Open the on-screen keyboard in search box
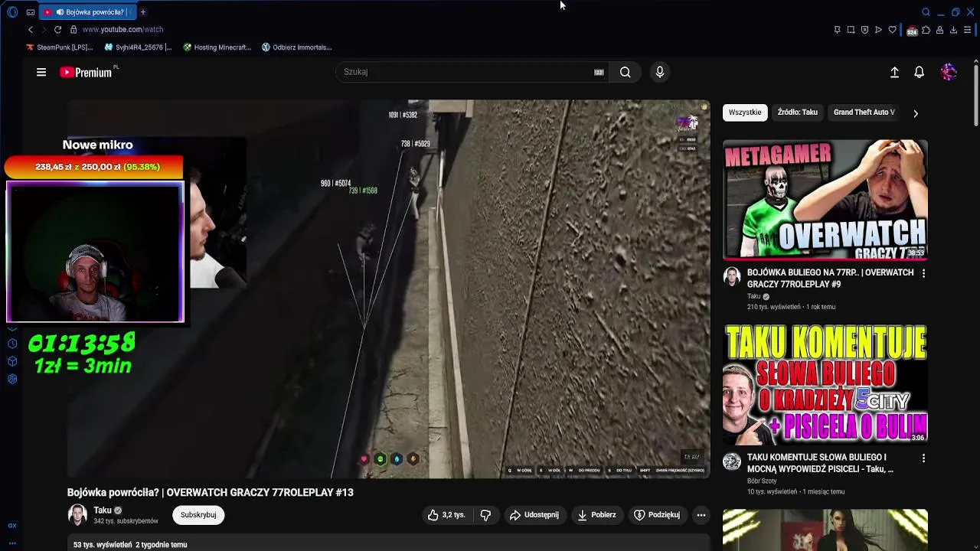The width and height of the screenshot is (980, 551). pyautogui.click(x=599, y=72)
